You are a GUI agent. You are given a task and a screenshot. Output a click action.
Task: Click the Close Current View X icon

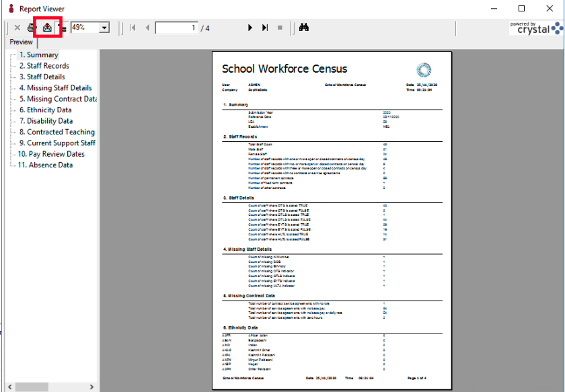click(17, 28)
